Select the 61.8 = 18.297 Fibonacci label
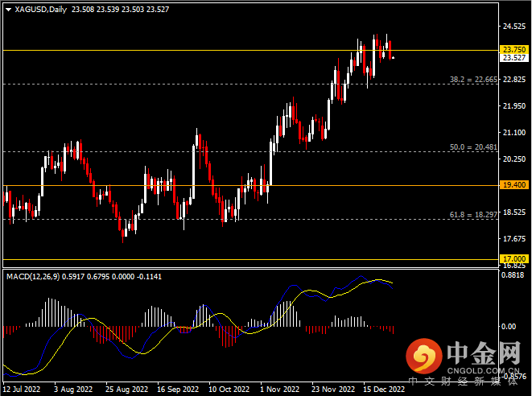Image resolution: width=532 pixels, height=396 pixels. click(x=473, y=216)
